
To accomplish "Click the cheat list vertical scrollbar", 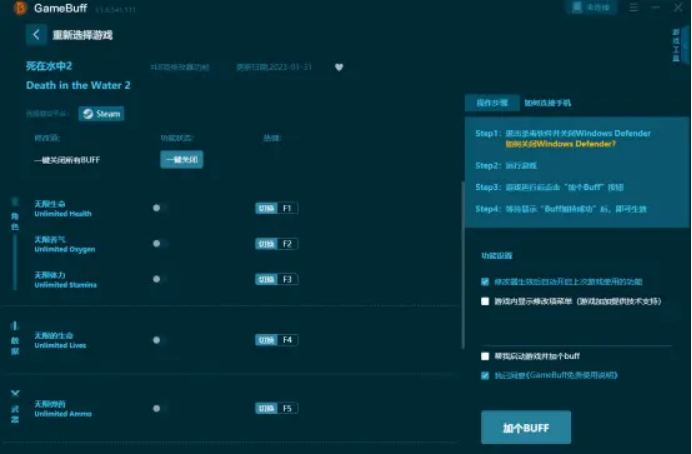I will coord(463,265).
